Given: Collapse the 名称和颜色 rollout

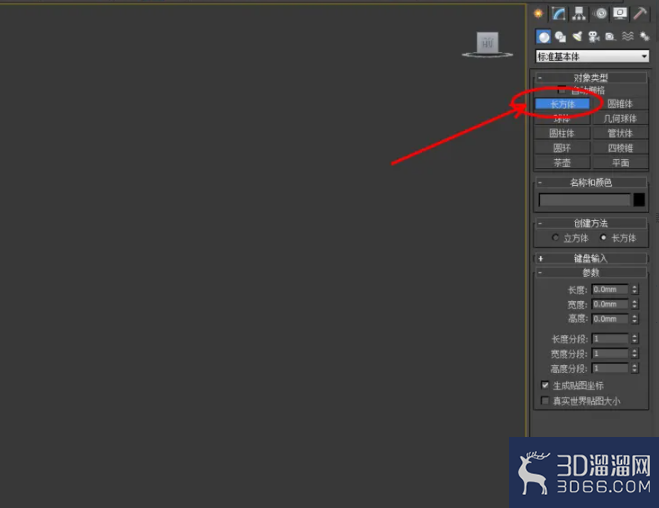Looking at the screenshot, I should pos(590,183).
